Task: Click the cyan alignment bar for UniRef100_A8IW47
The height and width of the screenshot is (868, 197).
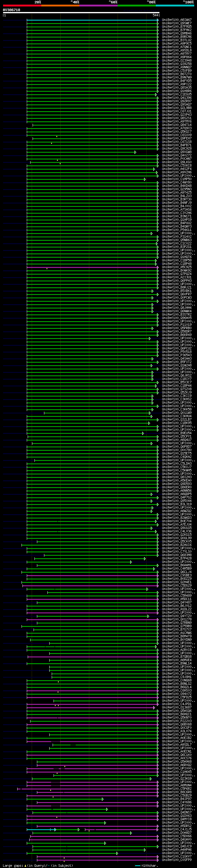Action: click(x=93, y=20)
